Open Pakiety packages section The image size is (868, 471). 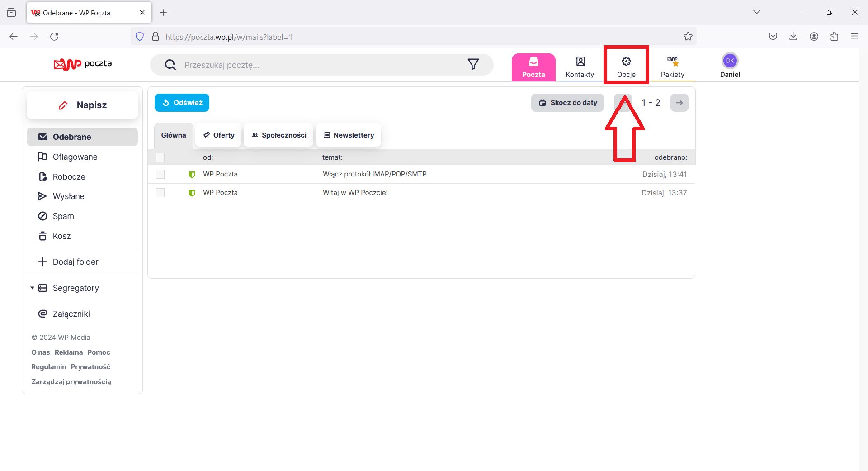[x=672, y=67]
